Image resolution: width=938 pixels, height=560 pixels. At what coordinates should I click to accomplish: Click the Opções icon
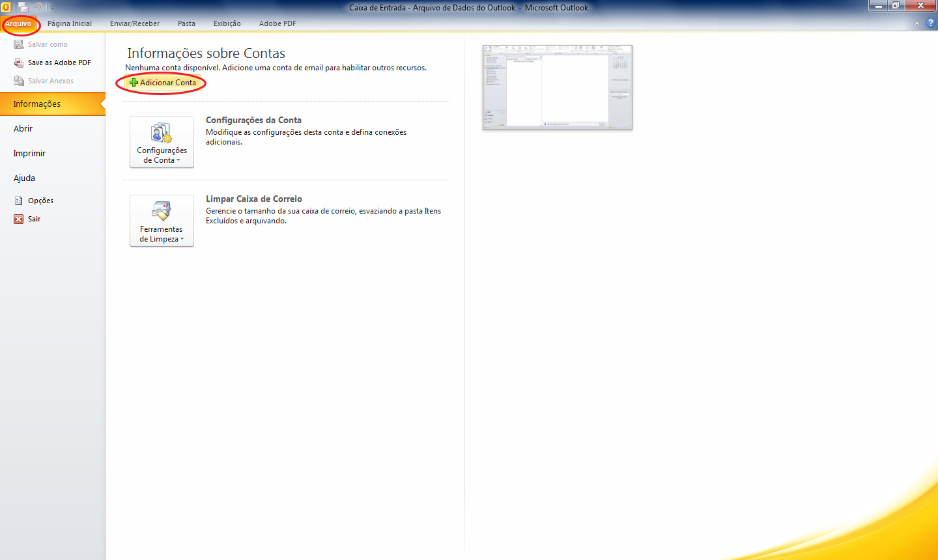pos(19,201)
